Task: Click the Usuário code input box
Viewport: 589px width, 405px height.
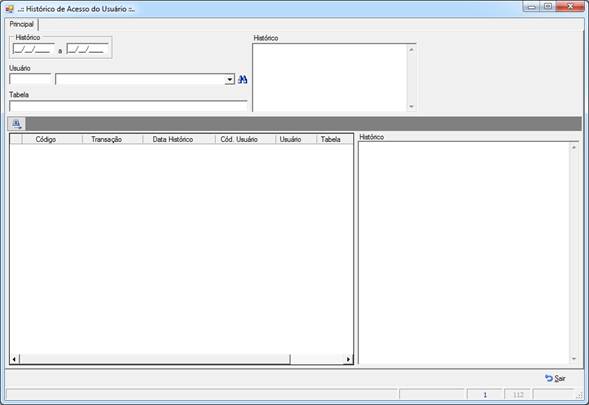Action: pyautogui.click(x=30, y=79)
